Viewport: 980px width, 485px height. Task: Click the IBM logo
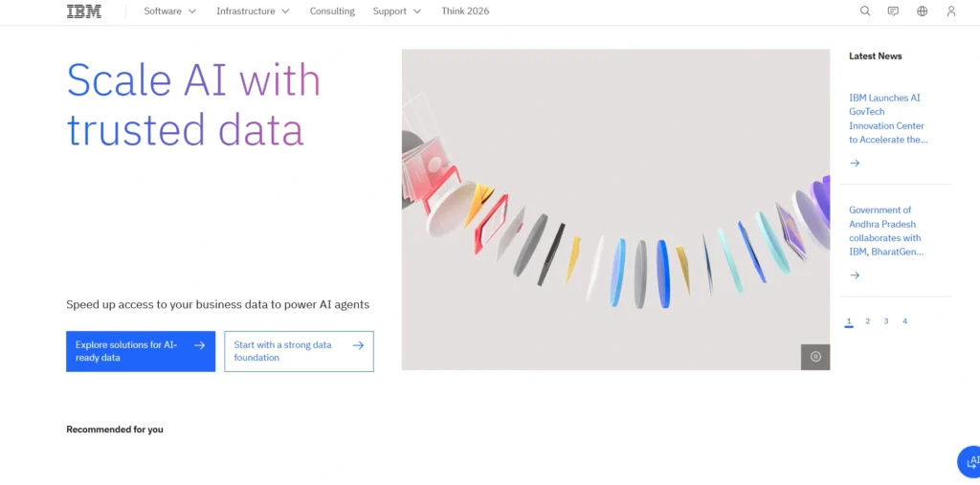(84, 11)
